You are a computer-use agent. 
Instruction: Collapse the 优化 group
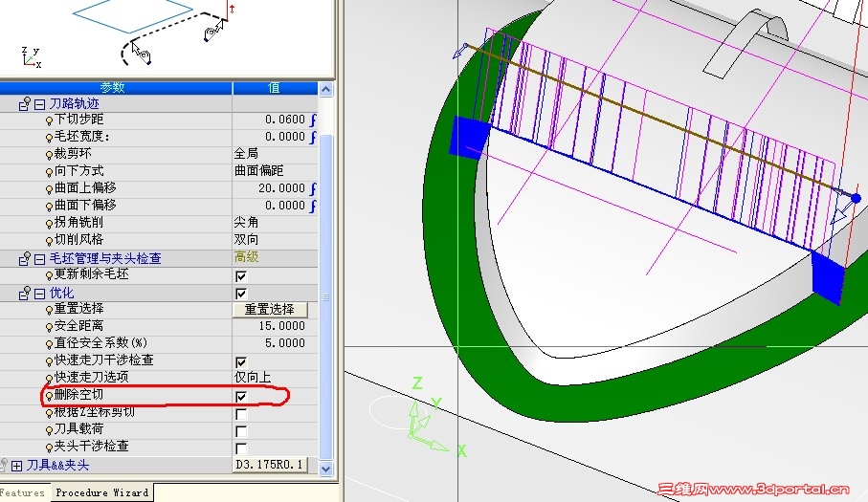coord(39,293)
